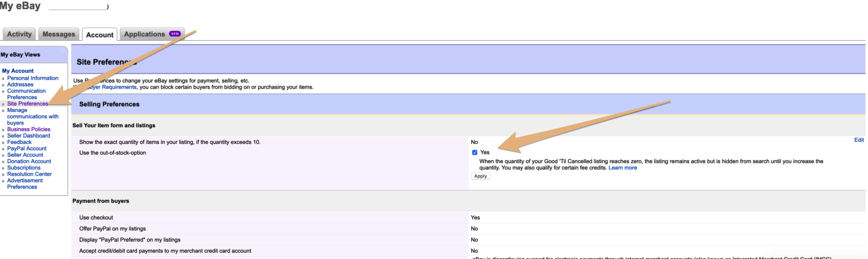Click 'Offer PayPal on my listings' text
This screenshot has height=259, width=868.
(x=112, y=229)
